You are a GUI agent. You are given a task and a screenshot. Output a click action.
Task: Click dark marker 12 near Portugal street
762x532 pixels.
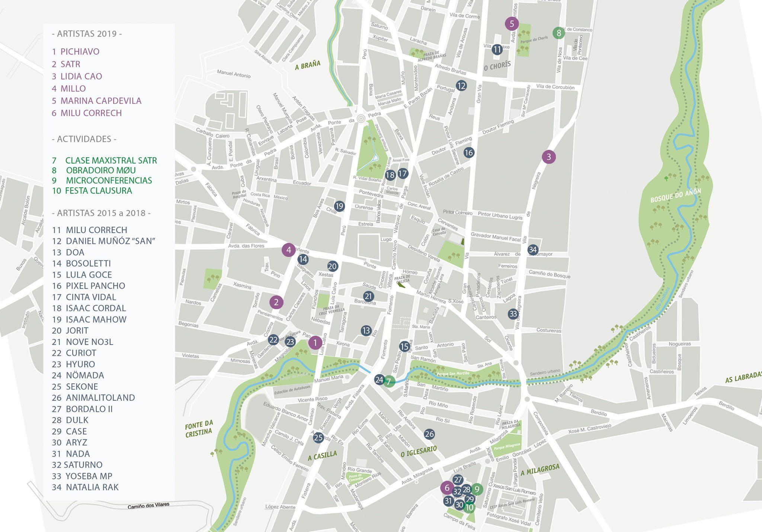pyautogui.click(x=461, y=86)
